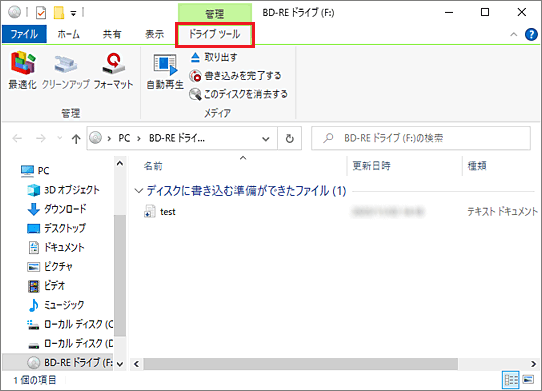Click the disc icon in the title bar
542x391 pixels.
[14, 12]
